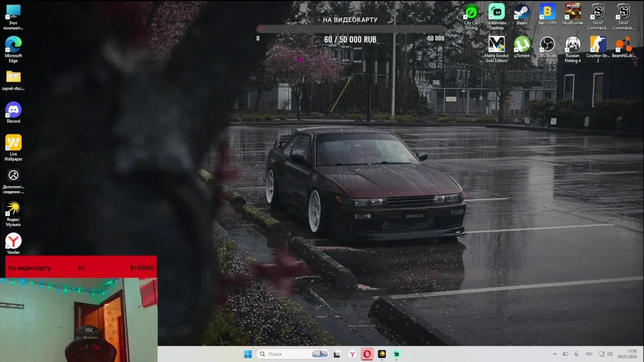This screenshot has height=362, width=644.
Task: Click the µTorrent desktop icon
Action: [522, 47]
